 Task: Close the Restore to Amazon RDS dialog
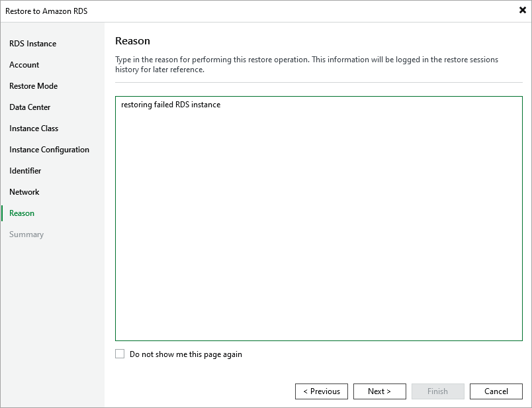coord(523,10)
